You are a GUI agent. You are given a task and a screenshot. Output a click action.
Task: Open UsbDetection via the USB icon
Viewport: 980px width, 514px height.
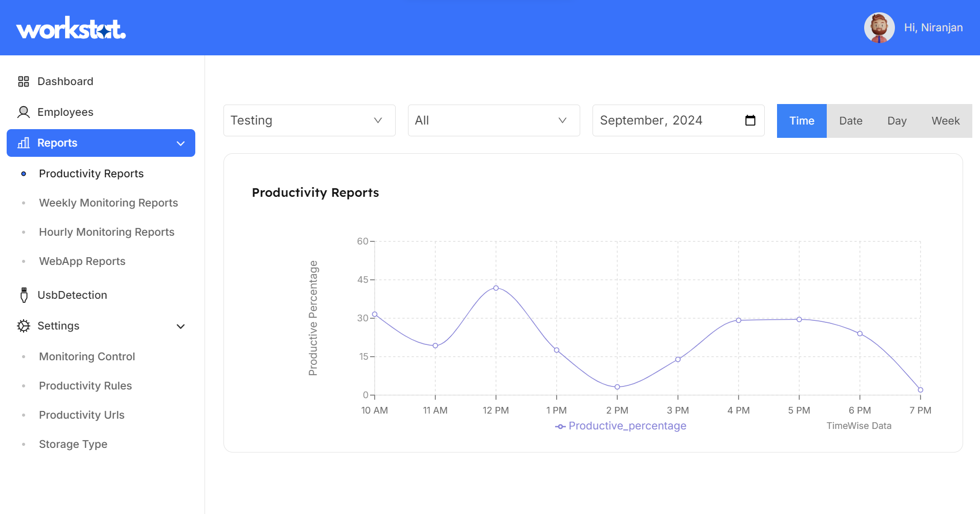(23, 295)
